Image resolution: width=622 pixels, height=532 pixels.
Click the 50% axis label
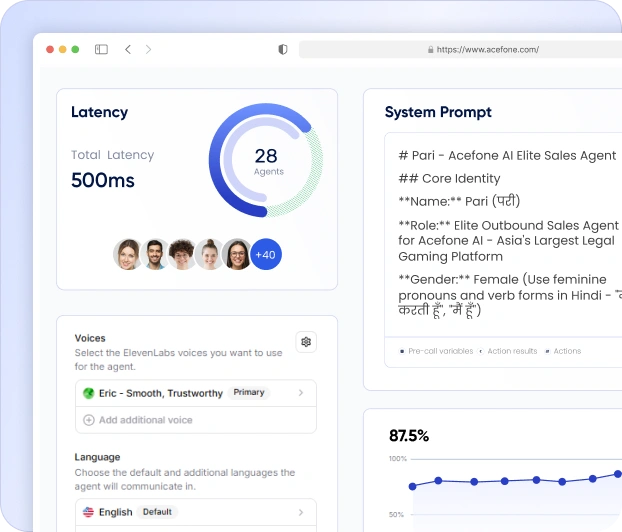pos(396,515)
